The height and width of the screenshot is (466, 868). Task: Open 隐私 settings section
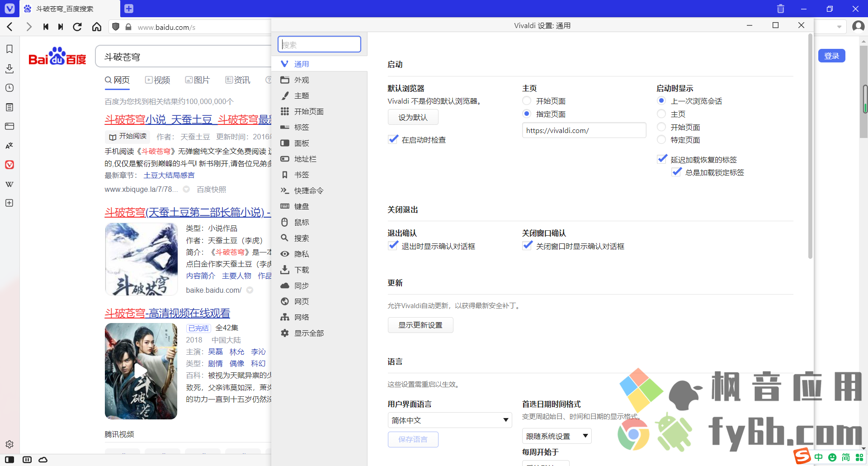coord(319,254)
